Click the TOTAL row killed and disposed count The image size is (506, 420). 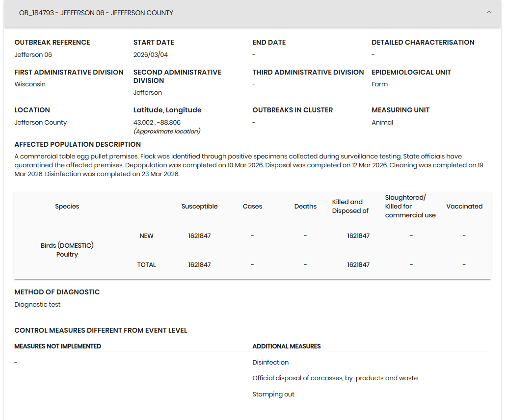pyautogui.click(x=358, y=265)
